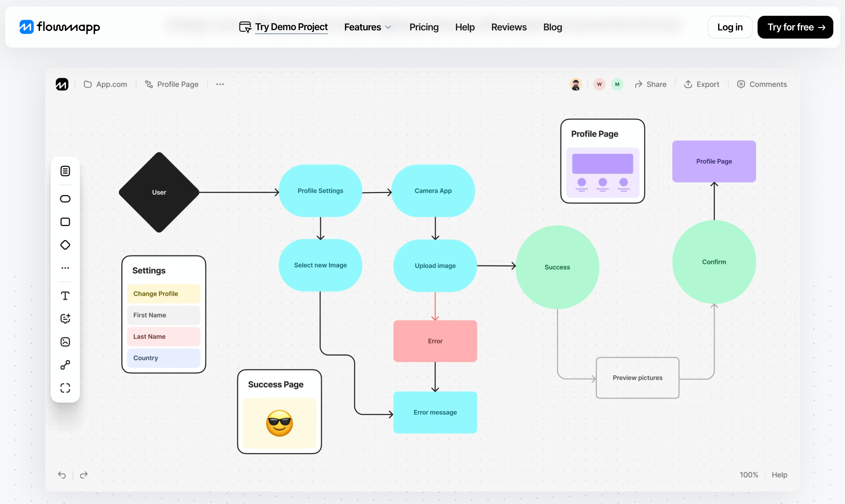Open the pages list icon atop the toolbar
Viewport: 845px width, 504px height.
pyautogui.click(x=65, y=171)
